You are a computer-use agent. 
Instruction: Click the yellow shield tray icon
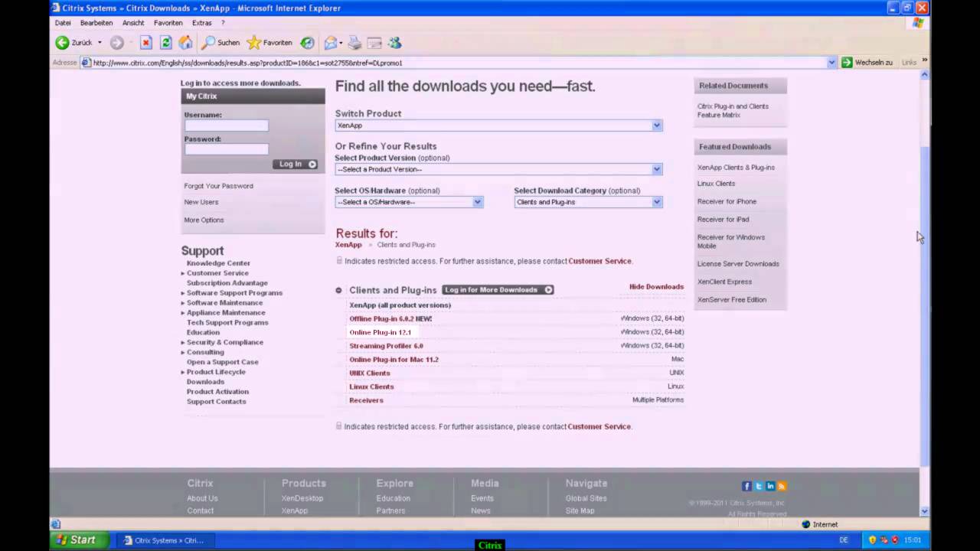[872, 540]
